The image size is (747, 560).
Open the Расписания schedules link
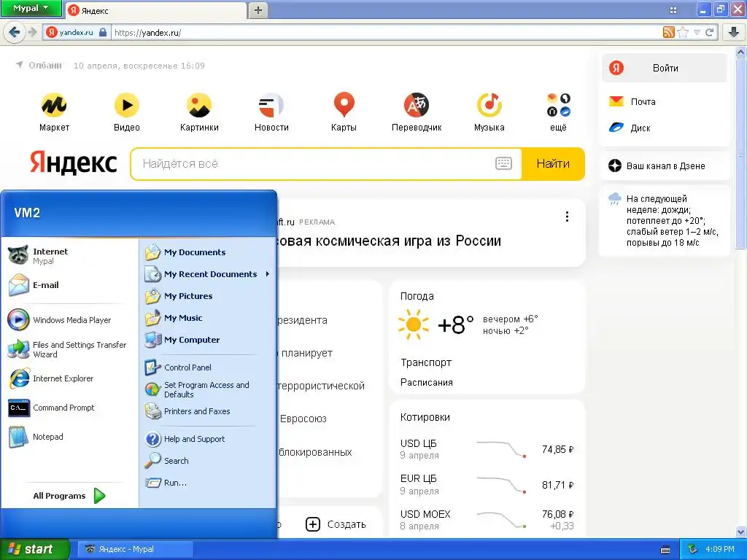[426, 382]
